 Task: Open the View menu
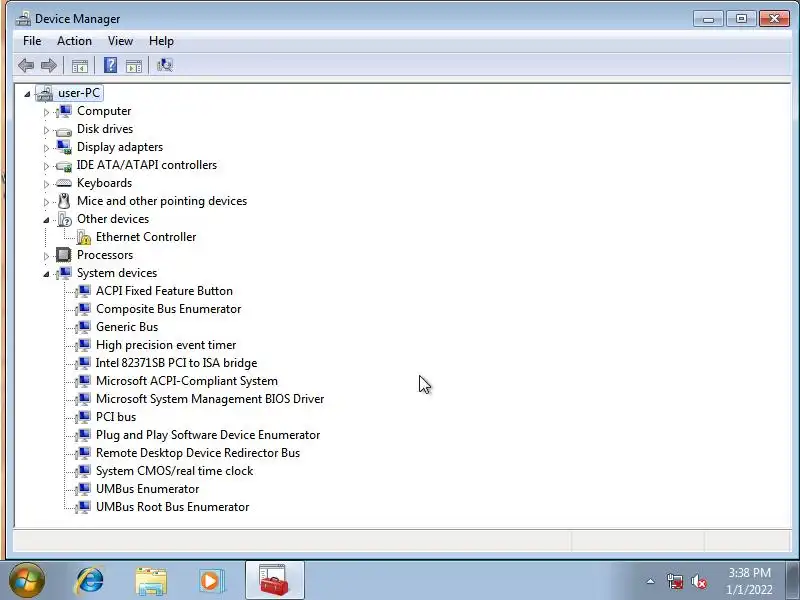tap(120, 41)
